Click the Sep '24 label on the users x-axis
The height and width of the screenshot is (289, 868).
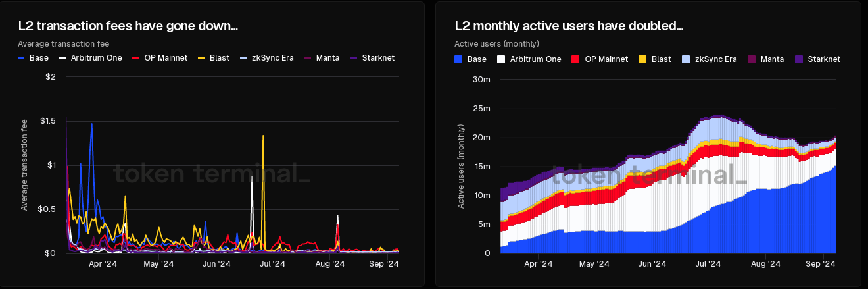coord(820,264)
